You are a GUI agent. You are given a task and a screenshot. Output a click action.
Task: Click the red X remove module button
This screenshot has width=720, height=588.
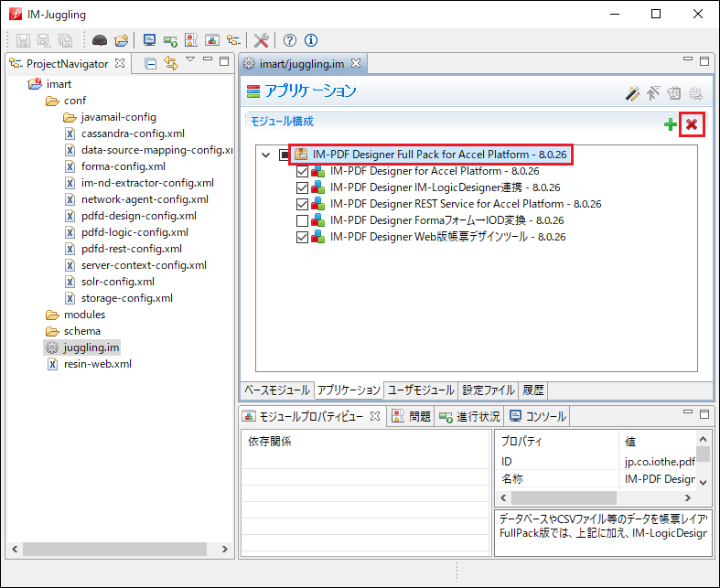pos(692,124)
